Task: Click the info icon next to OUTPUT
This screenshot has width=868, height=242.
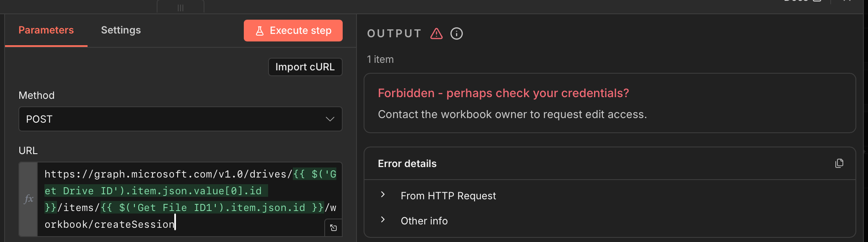Action: (457, 33)
